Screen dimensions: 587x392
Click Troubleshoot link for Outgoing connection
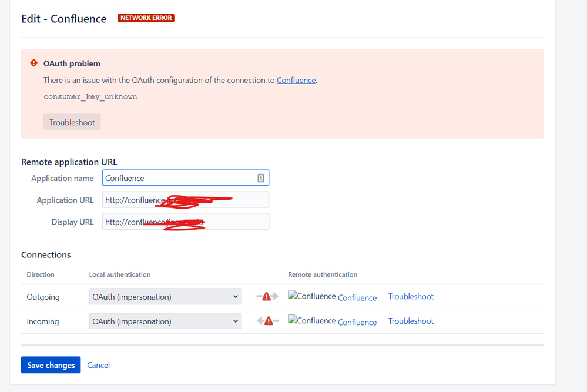(x=411, y=297)
